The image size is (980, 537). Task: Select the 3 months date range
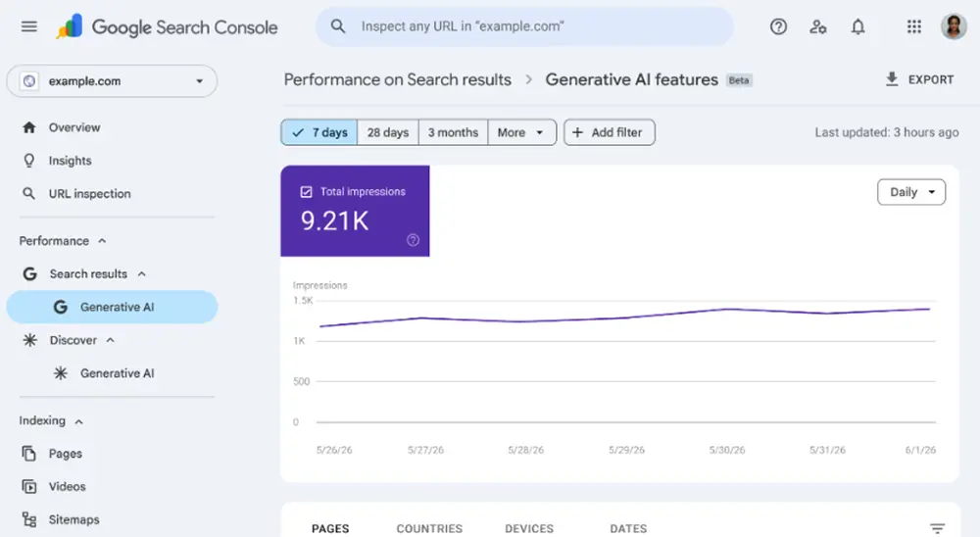[453, 132]
